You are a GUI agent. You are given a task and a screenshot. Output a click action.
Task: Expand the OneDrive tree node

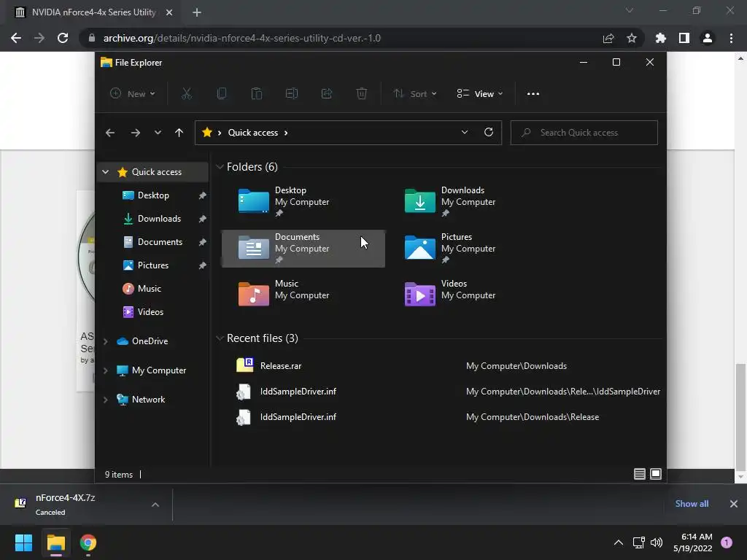point(105,341)
